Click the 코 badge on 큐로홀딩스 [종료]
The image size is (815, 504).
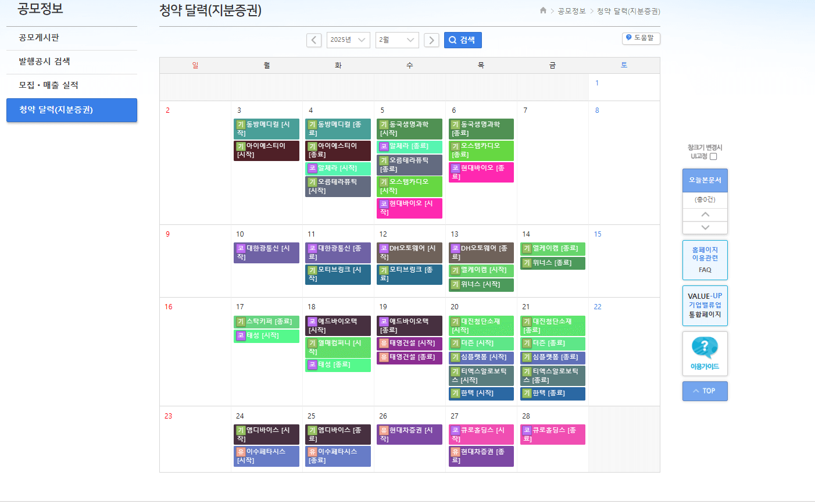(x=527, y=430)
